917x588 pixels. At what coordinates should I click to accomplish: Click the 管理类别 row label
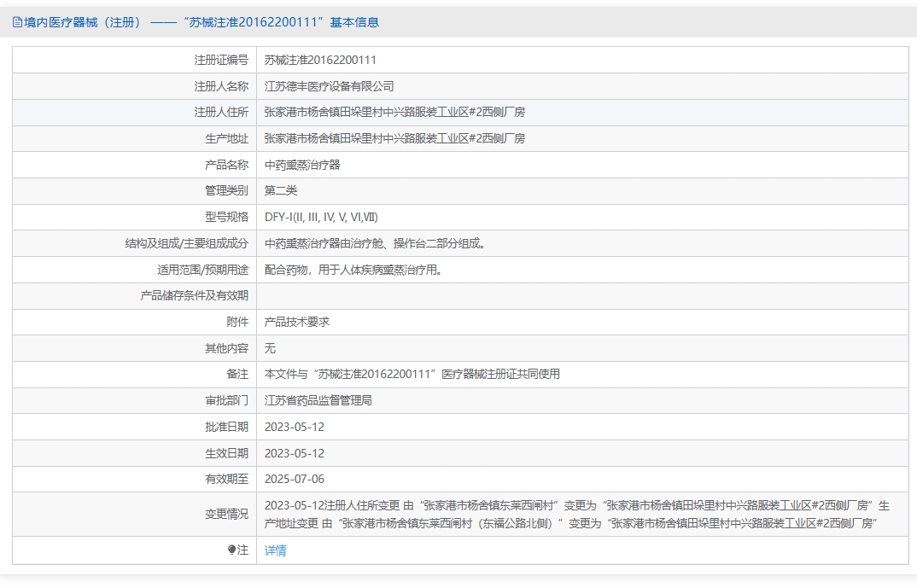coord(226,190)
